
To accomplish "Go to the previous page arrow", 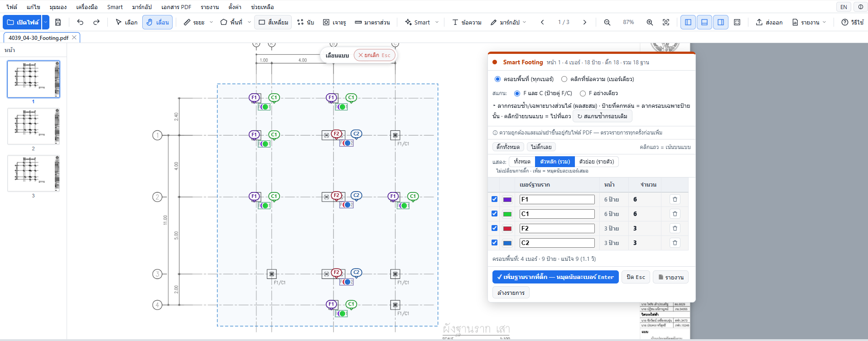I will click(x=542, y=22).
